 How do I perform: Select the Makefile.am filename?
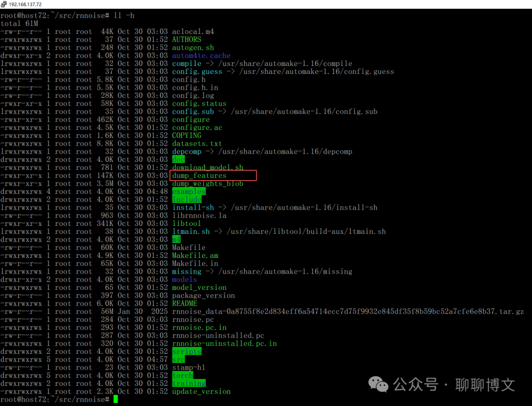coord(195,255)
